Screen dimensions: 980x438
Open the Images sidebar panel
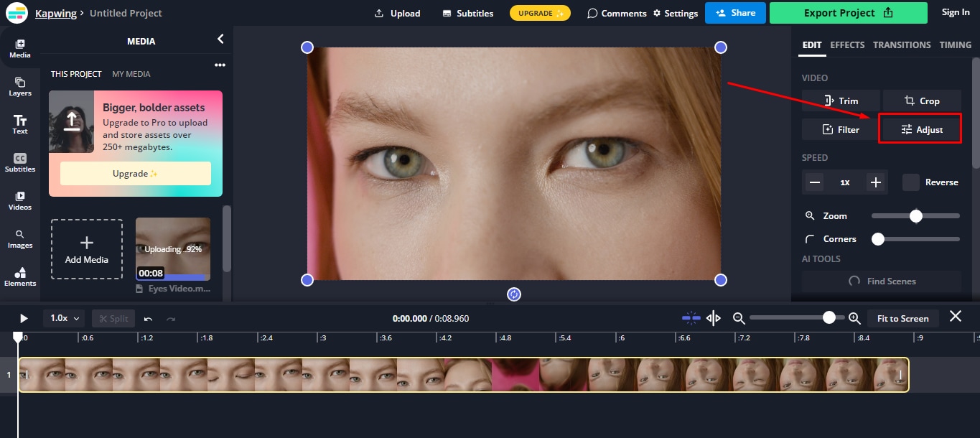pos(20,239)
